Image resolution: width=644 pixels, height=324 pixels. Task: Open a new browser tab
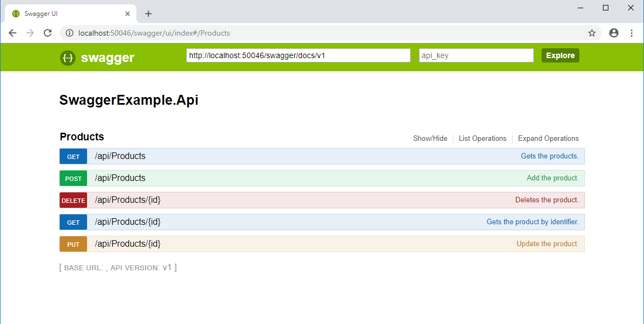(148, 14)
